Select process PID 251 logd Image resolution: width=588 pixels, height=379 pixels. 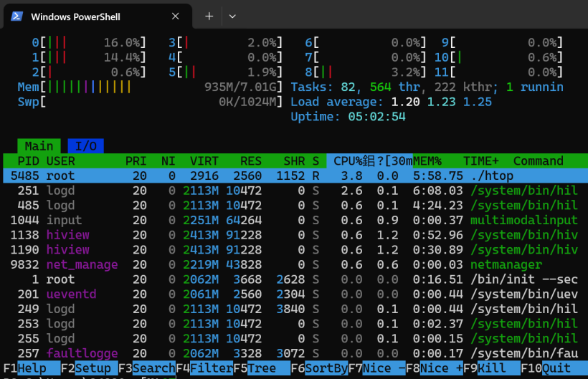[x=295, y=191]
